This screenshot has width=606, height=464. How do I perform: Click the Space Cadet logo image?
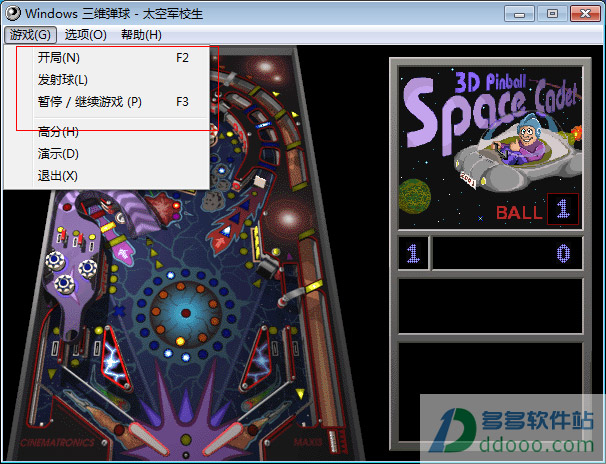pyautogui.click(x=490, y=147)
